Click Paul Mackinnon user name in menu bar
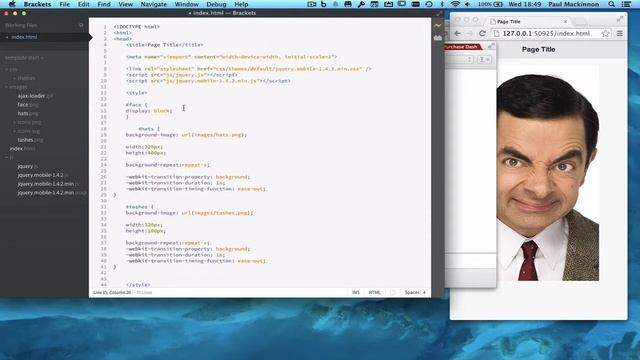The width and height of the screenshot is (640, 360). (x=573, y=4)
